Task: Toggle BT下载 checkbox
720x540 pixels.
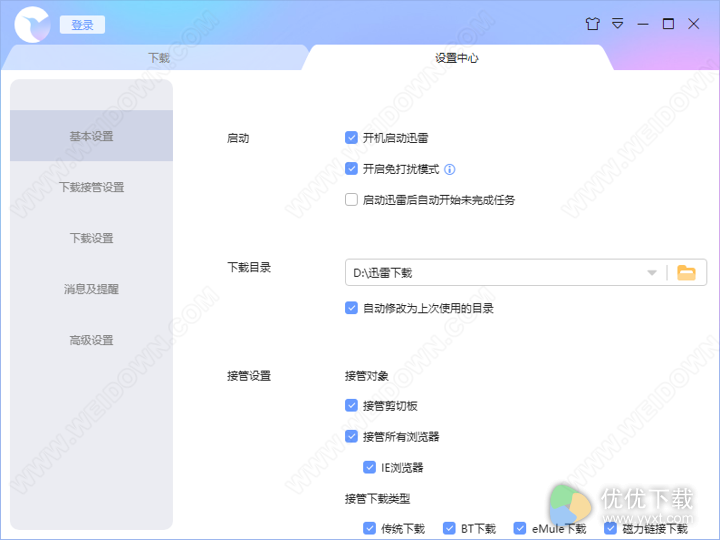Action: click(449, 529)
